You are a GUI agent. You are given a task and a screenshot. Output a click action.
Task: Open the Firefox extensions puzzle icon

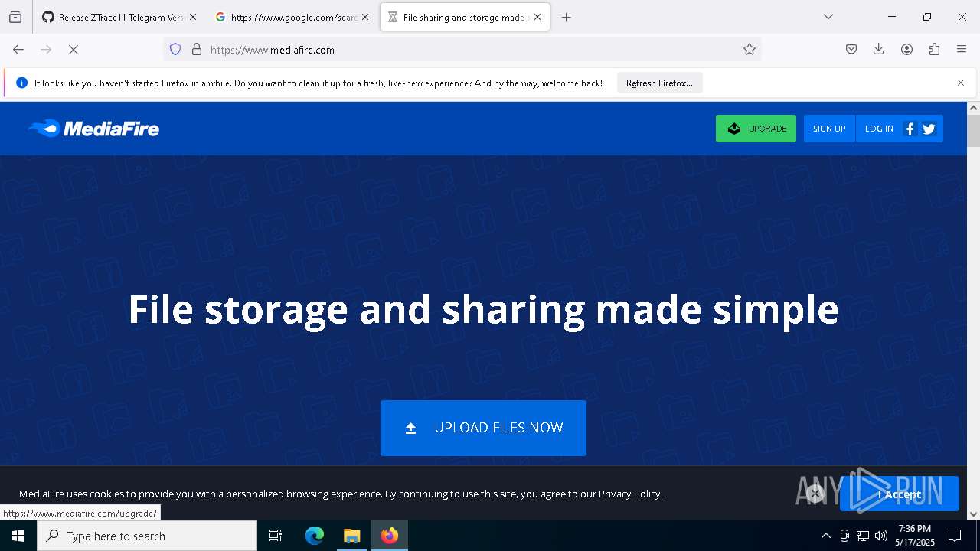tap(934, 50)
